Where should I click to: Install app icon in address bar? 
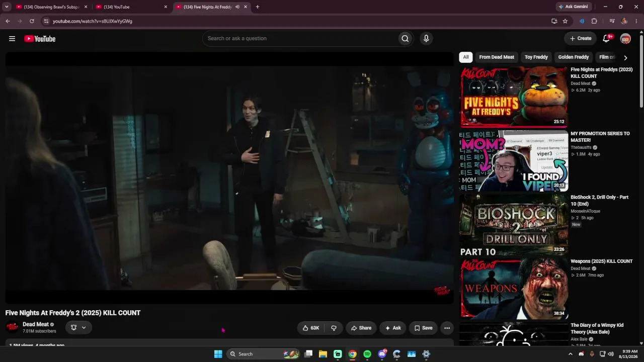click(554, 21)
